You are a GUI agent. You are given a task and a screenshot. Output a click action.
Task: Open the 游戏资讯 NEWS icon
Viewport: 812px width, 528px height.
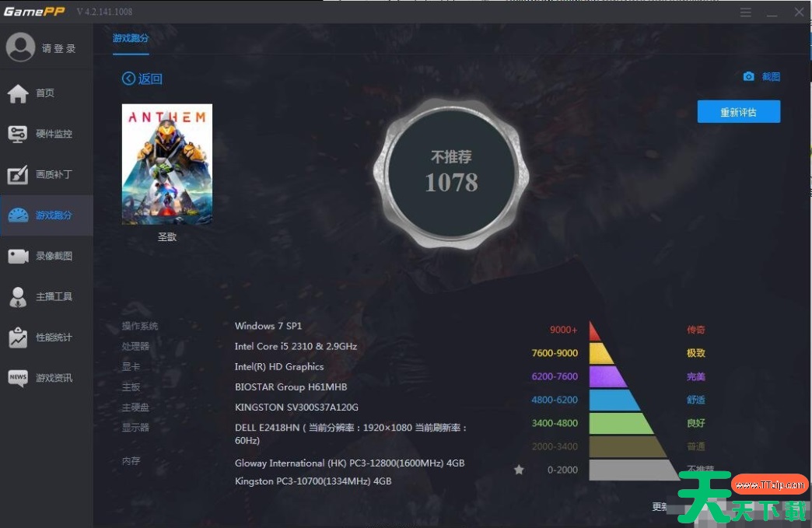(18, 378)
